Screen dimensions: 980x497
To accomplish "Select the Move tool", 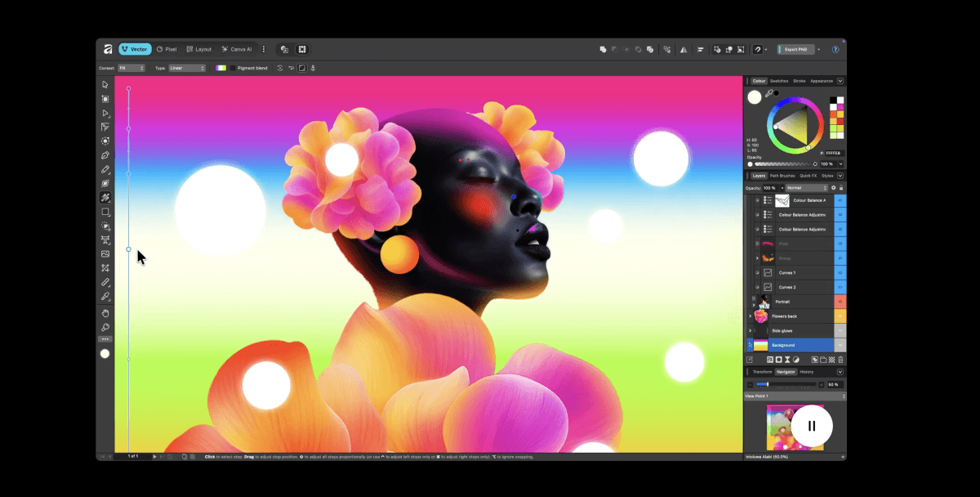I will (105, 84).
